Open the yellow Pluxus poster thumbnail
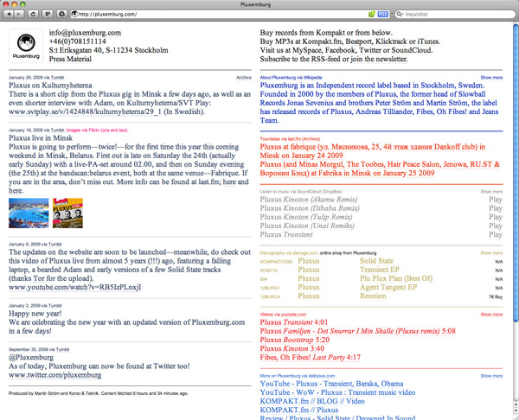Image resolution: width=519 pixels, height=420 pixels. [67, 213]
